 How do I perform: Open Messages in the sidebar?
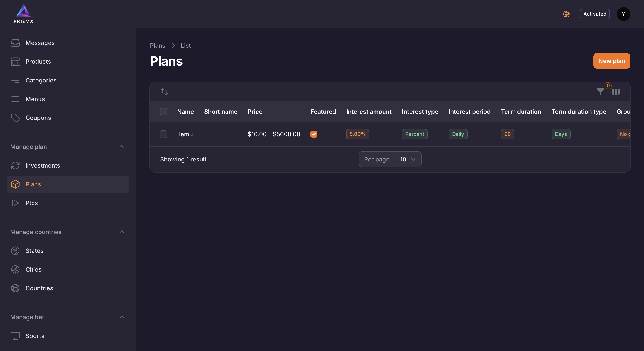[x=40, y=43]
